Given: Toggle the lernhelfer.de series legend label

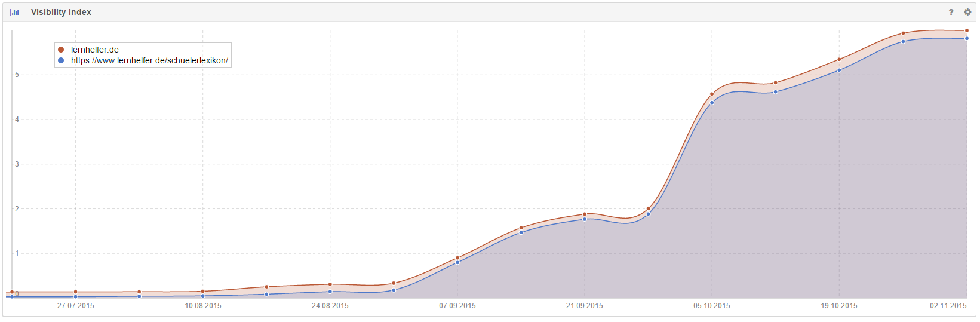Looking at the screenshot, I should click(94, 50).
